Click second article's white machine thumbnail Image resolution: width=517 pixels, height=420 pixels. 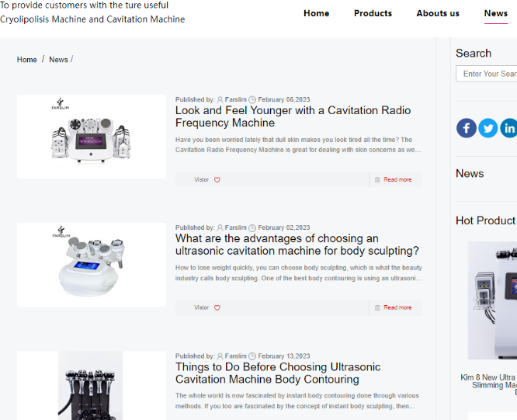click(92, 265)
